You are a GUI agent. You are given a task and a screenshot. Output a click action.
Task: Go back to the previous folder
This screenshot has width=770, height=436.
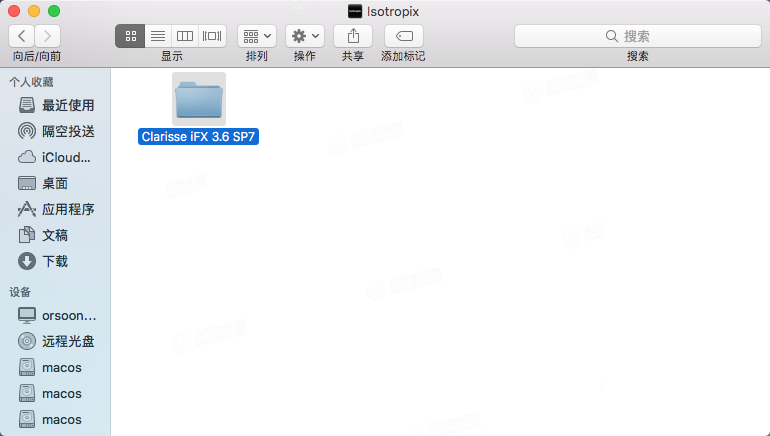22,36
